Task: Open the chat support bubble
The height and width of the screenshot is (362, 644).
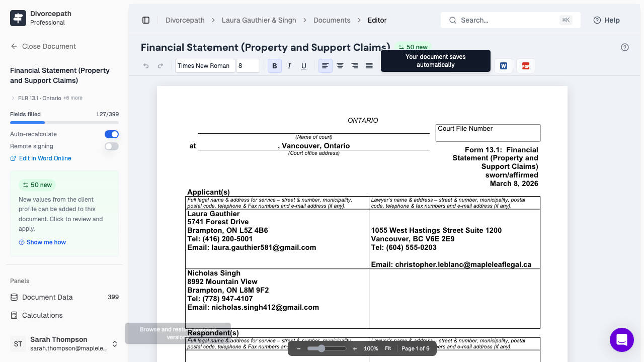Action: [x=622, y=340]
